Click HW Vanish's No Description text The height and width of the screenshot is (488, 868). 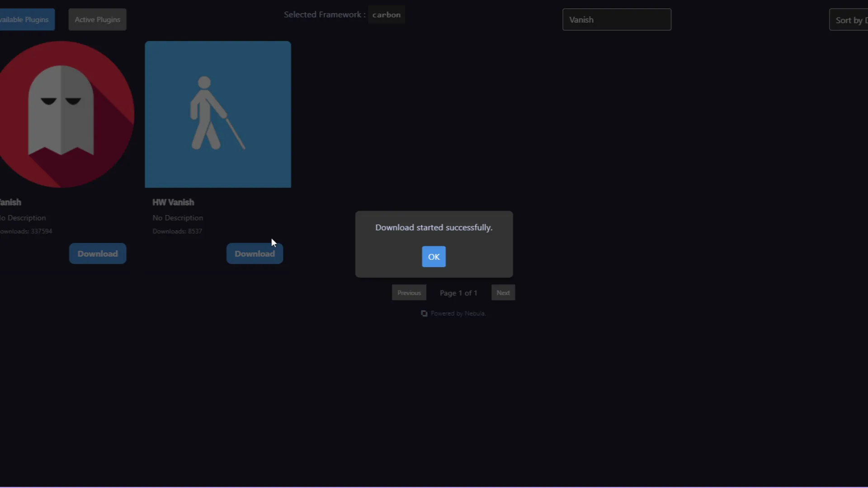178,217
